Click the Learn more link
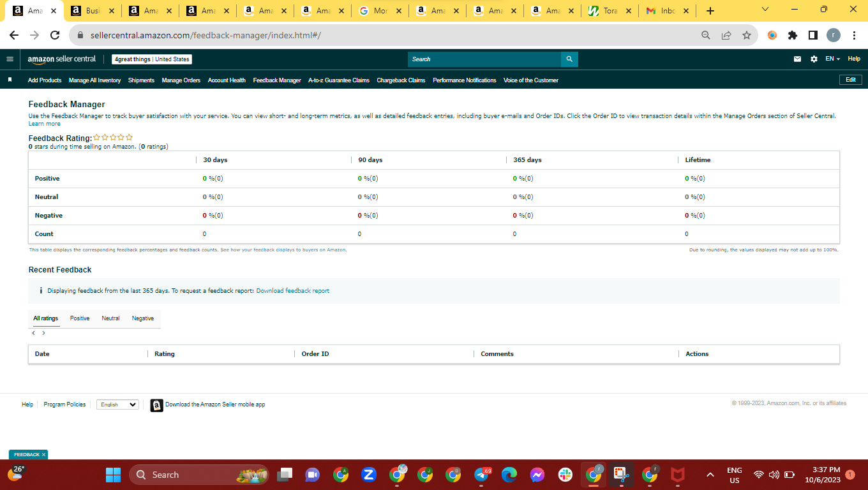The width and height of the screenshot is (868, 490). (x=45, y=124)
